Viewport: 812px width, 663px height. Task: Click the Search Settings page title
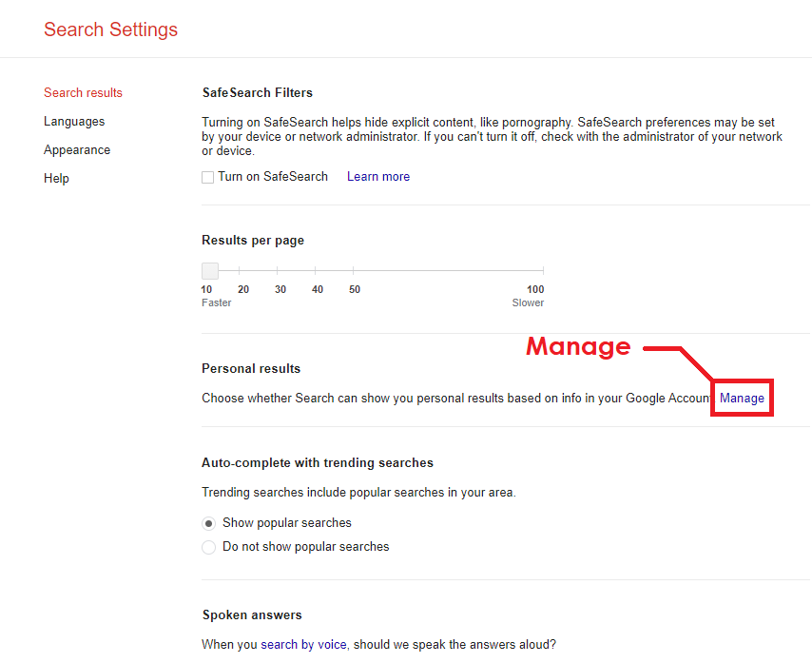tap(110, 29)
